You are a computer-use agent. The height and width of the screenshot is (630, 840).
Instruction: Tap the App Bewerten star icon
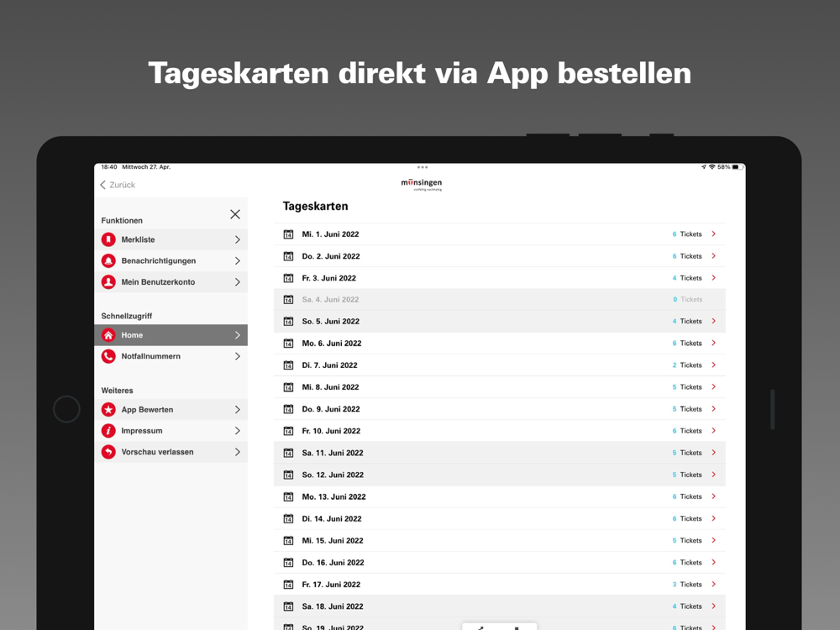tap(108, 409)
